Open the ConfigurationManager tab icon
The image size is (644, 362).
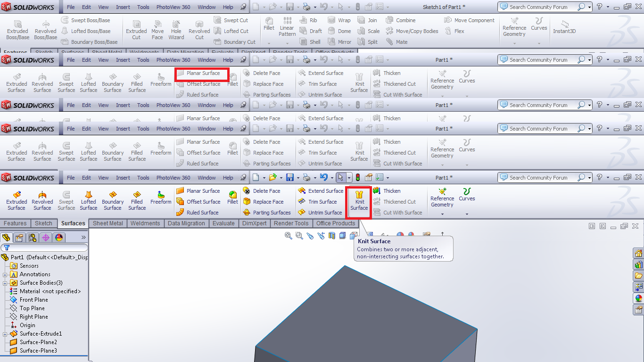pos(33,238)
